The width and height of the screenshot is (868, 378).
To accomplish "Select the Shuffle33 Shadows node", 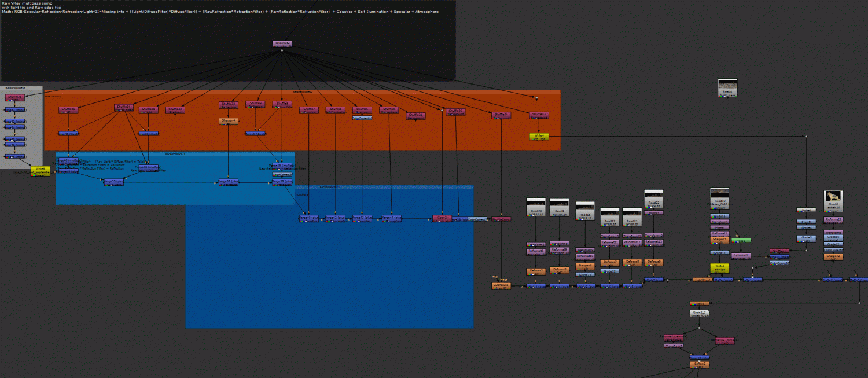I will (x=175, y=109).
